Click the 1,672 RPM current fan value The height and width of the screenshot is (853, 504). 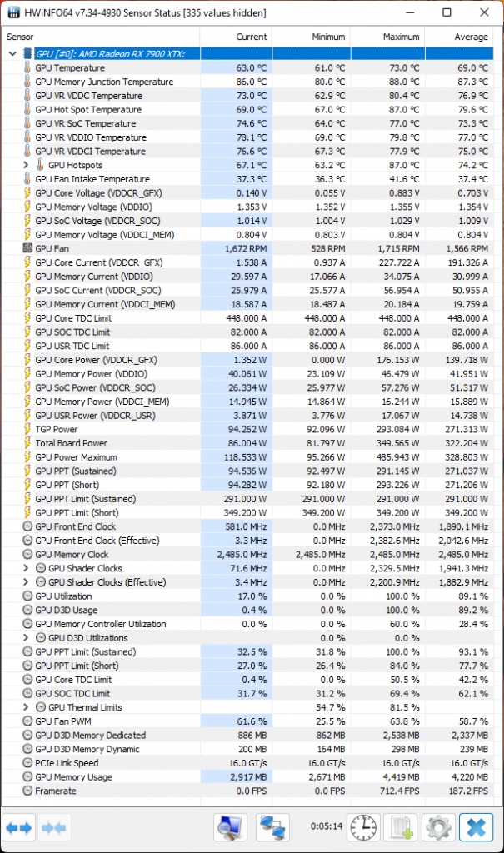pyautogui.click(x=246, y=248)
